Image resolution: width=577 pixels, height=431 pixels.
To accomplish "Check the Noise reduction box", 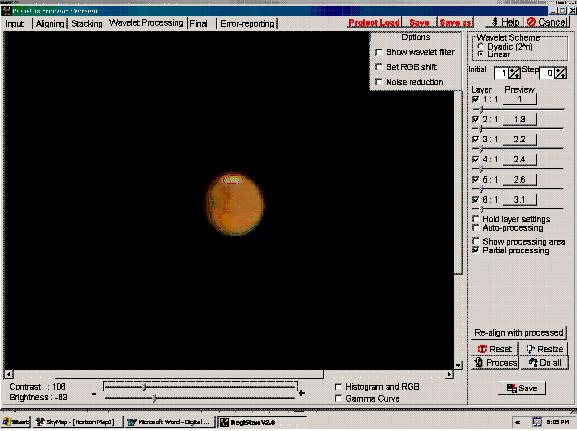I will pos(379,82).
